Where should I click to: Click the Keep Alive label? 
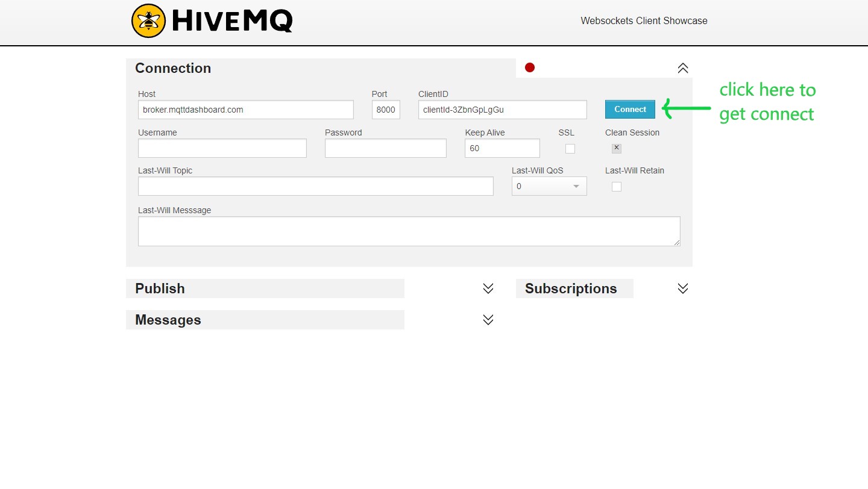click(x=485, y=132)
